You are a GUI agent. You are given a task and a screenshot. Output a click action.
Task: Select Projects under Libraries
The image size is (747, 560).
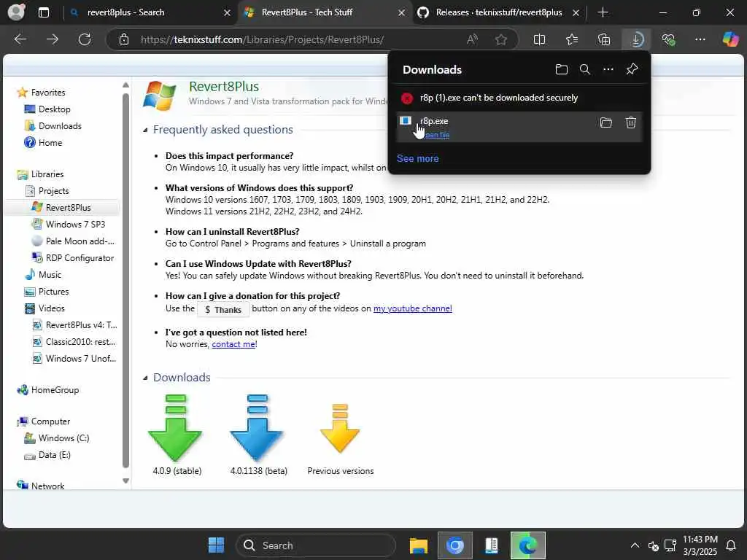coord(53,190)
